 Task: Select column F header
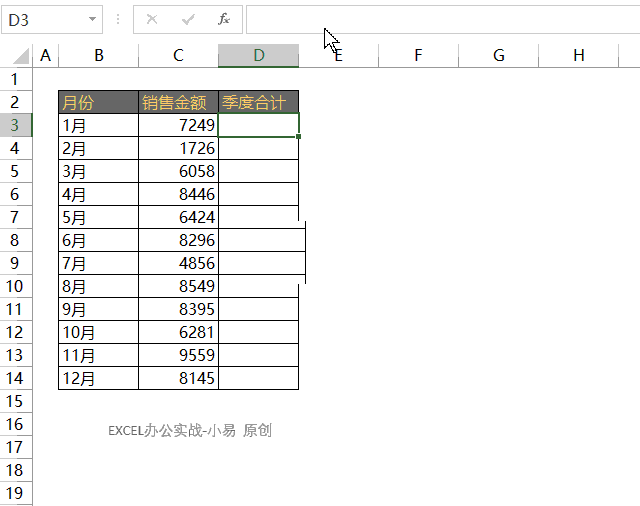(418, 55)
